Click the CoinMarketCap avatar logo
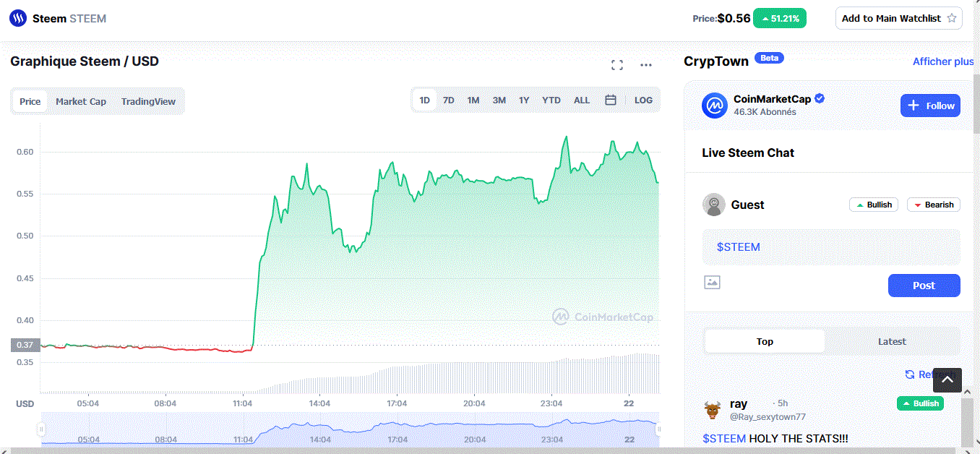980x454 pixels. (714, 106)
